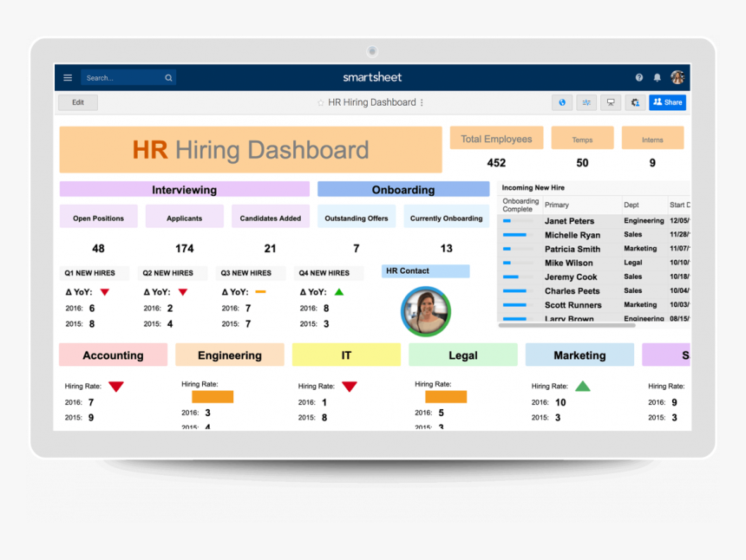Select the Engineering department header
746x560 pixels.
pos(229,355)
